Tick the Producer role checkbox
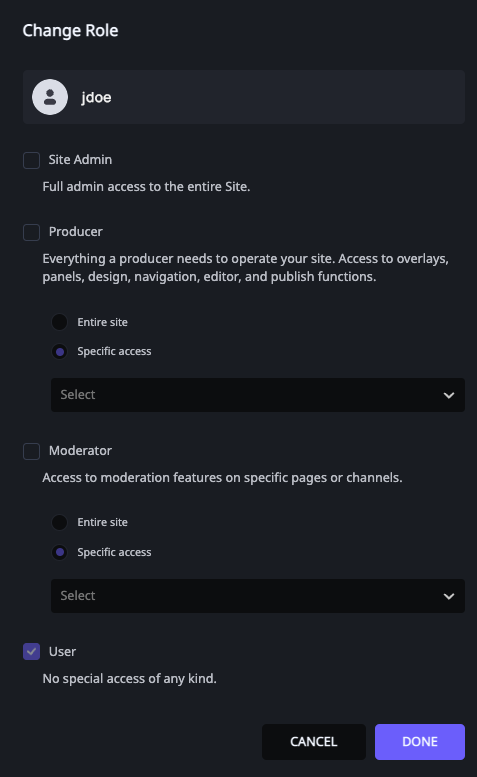 (x=32, y=232)
